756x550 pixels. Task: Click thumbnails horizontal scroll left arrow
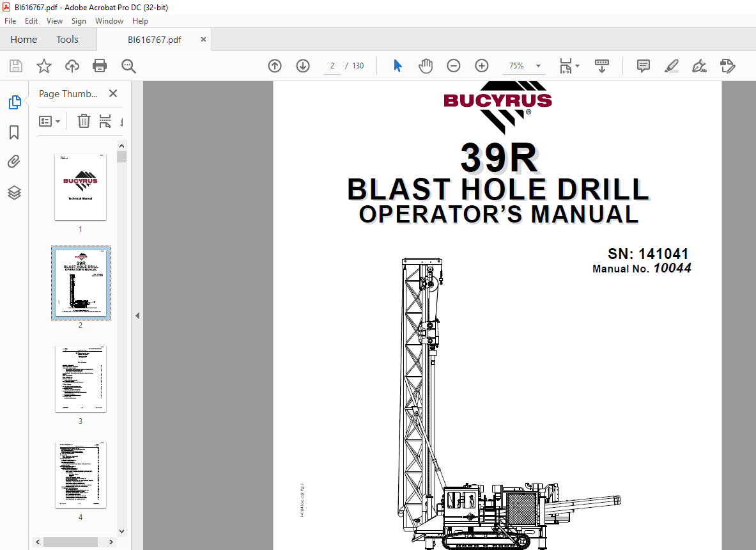38,542
